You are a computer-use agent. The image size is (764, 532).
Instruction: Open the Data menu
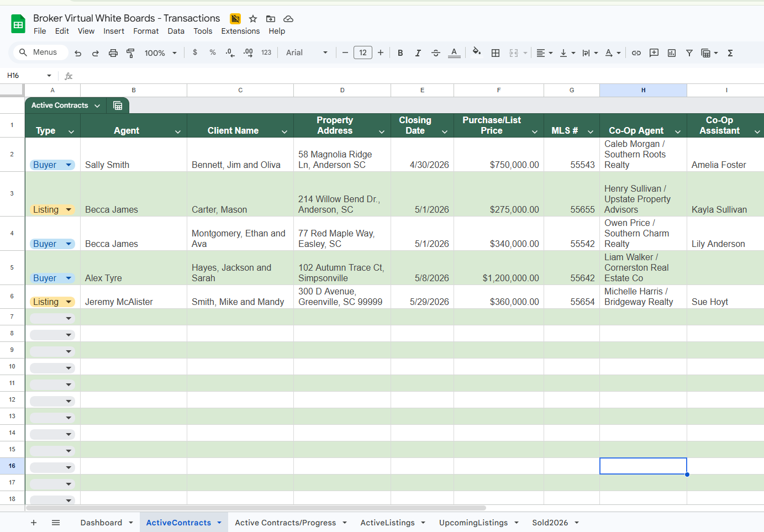pyautogui.click(x=176, y=31)
